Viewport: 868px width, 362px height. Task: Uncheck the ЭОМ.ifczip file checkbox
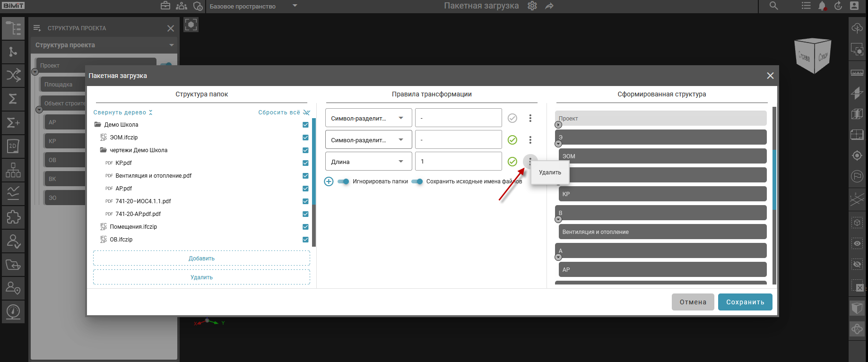click(x=305, y=138)
